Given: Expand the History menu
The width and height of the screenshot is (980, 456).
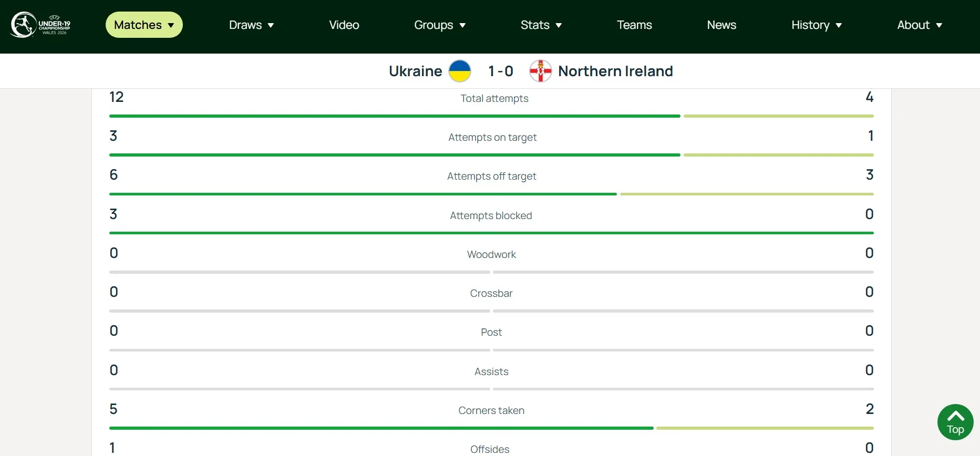Looking at the screenshot, I should [x=817, y=25].
